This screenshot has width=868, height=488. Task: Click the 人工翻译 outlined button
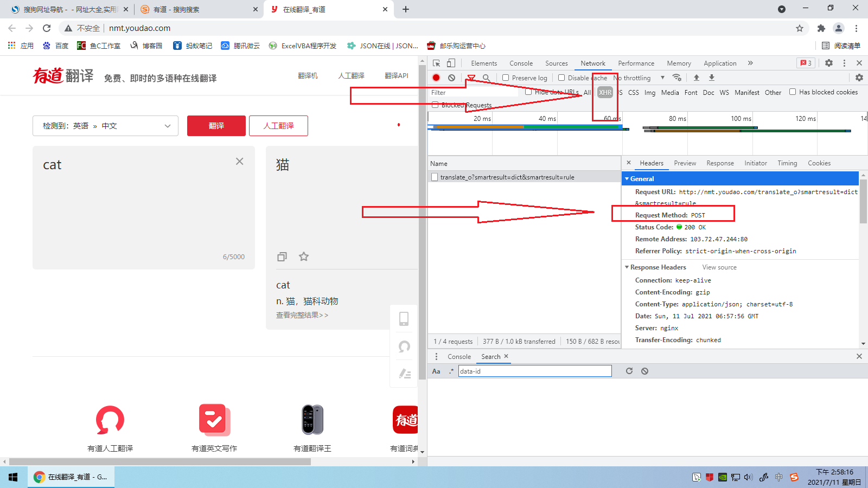click(278, 126)
